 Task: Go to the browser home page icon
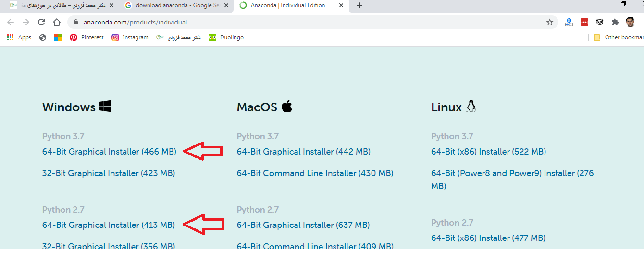tap(57, 22)
